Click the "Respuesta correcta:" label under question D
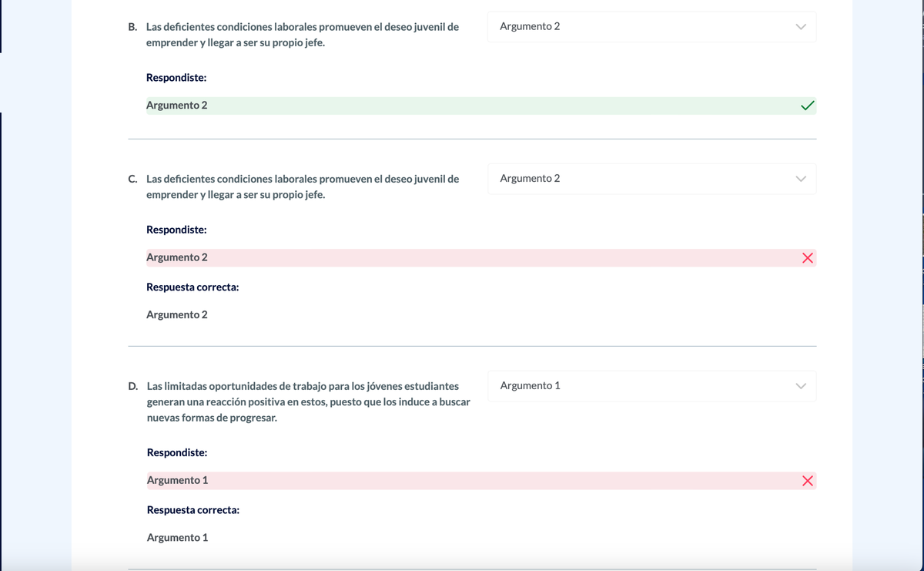Screen dimensions: 924x571 pyautogui.click(x=192, y=510)
